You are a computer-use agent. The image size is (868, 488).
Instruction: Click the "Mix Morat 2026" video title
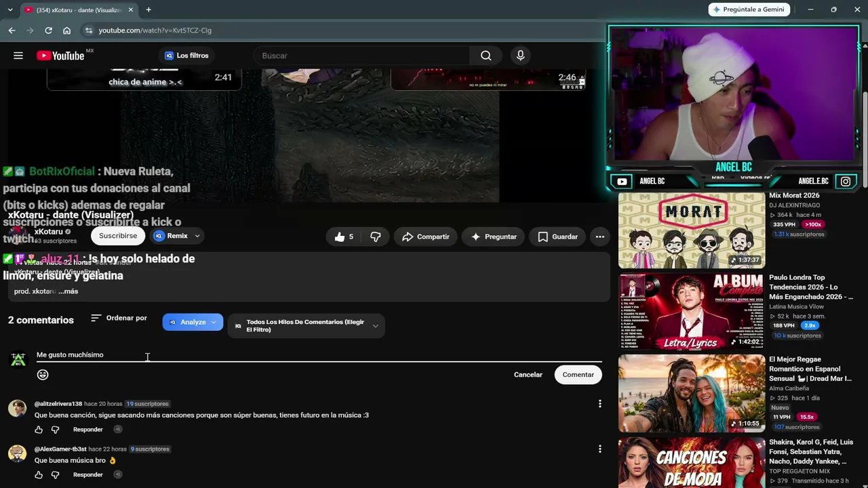coord(794,195)
